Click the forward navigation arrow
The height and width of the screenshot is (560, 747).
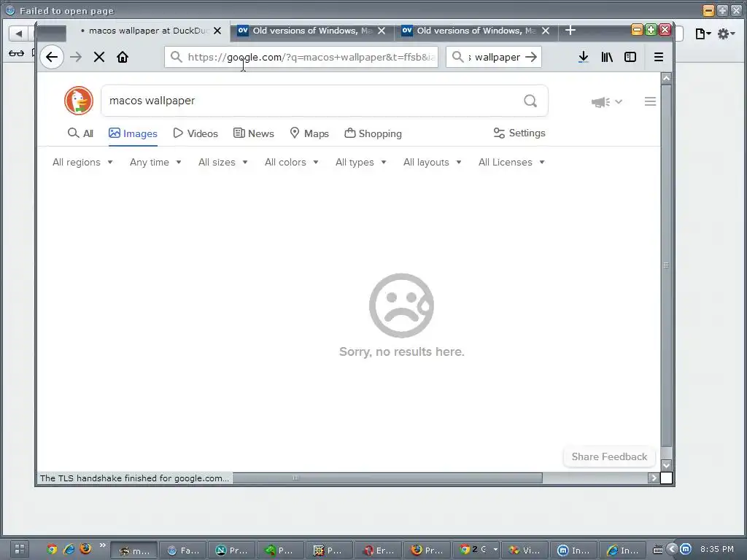(x=76, y=57)
